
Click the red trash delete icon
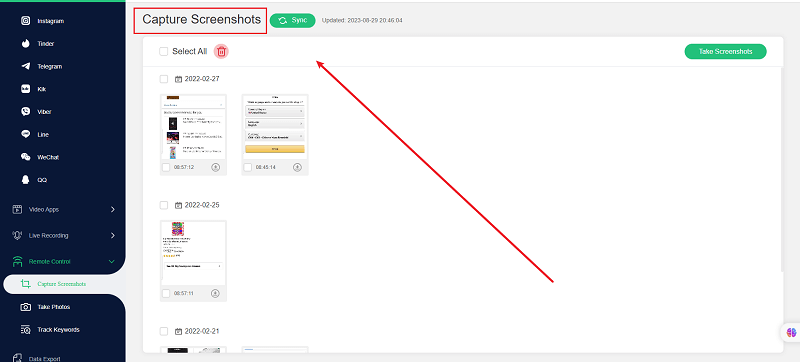tap(221, 51)
